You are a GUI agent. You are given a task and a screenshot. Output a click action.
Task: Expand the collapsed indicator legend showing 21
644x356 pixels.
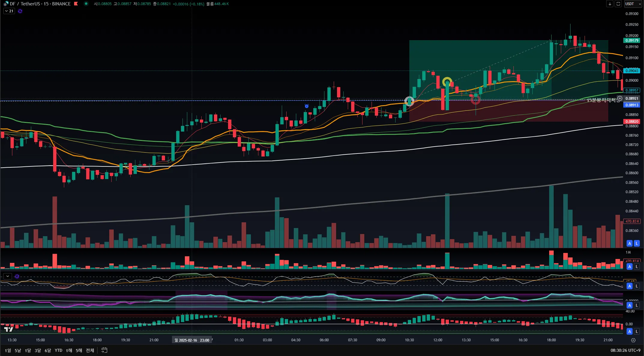pos(9,11)
